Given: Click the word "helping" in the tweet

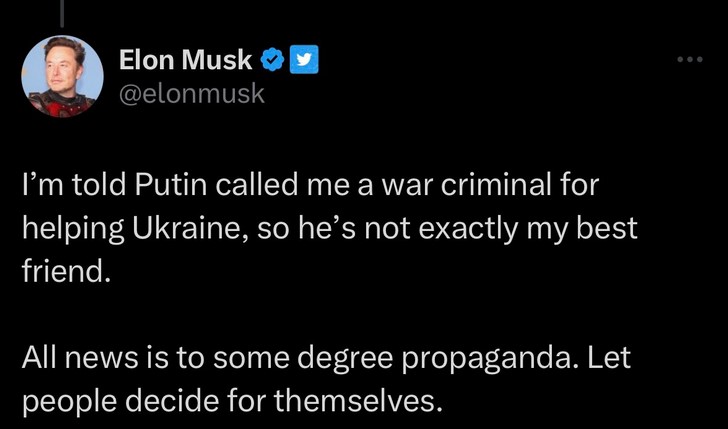Looking at the screenshot, I should [72, 228].
